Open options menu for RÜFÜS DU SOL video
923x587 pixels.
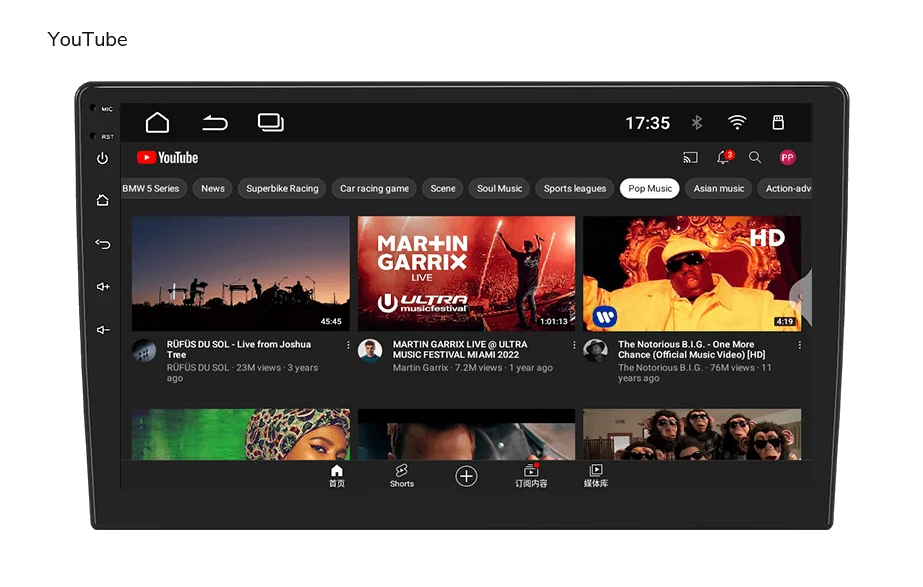348,345
